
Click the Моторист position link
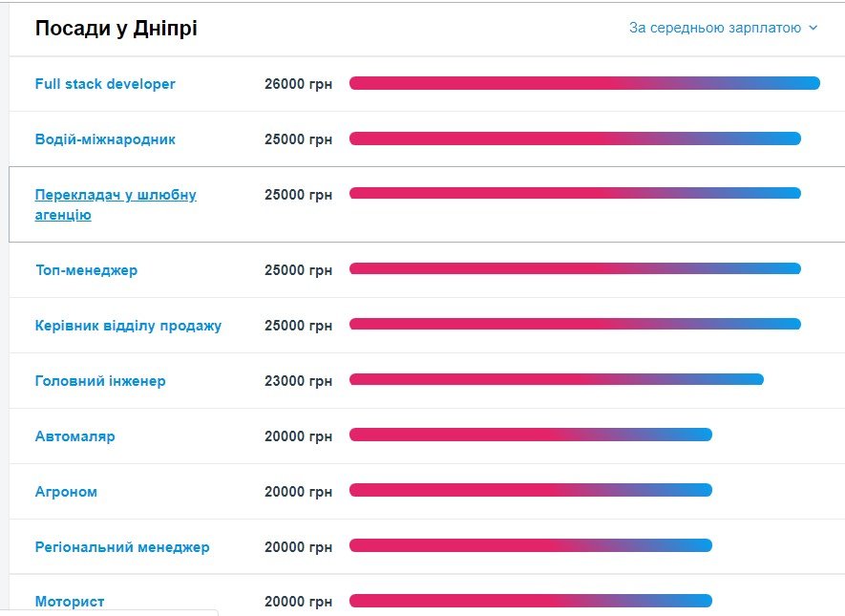point(70,602)
